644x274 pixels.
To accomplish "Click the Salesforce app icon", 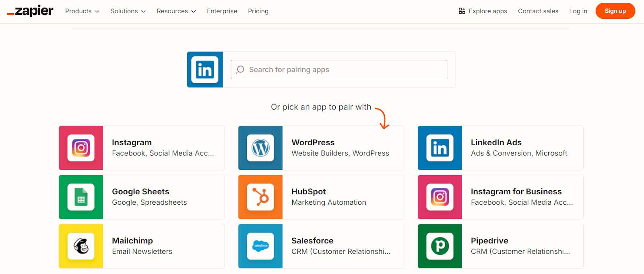I will pyautogui.click(x=260, y=246).
